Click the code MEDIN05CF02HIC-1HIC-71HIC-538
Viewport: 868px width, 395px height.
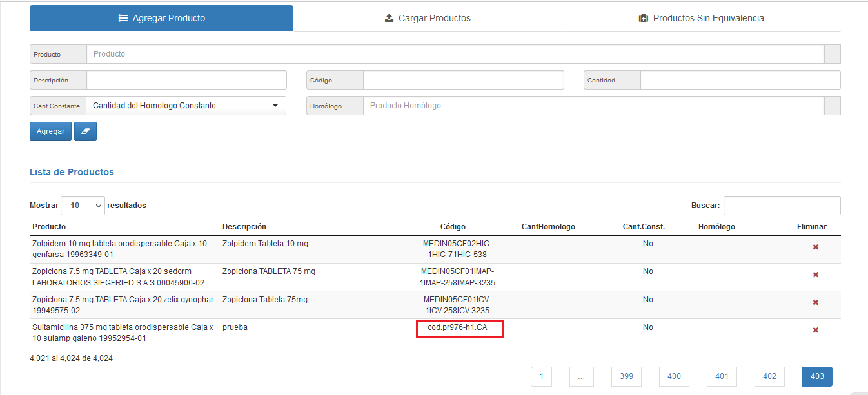coord(457,249)
